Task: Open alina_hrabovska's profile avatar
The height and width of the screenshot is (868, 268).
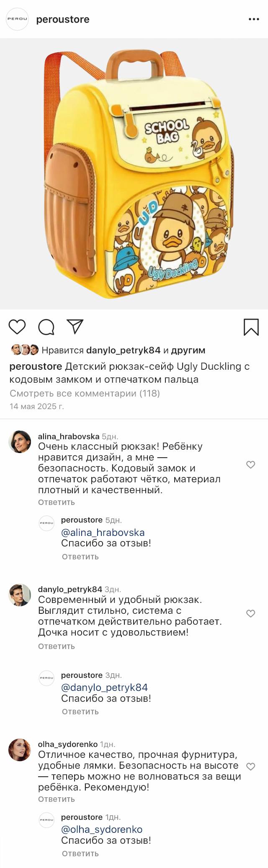Action: [x=20, y=441]
